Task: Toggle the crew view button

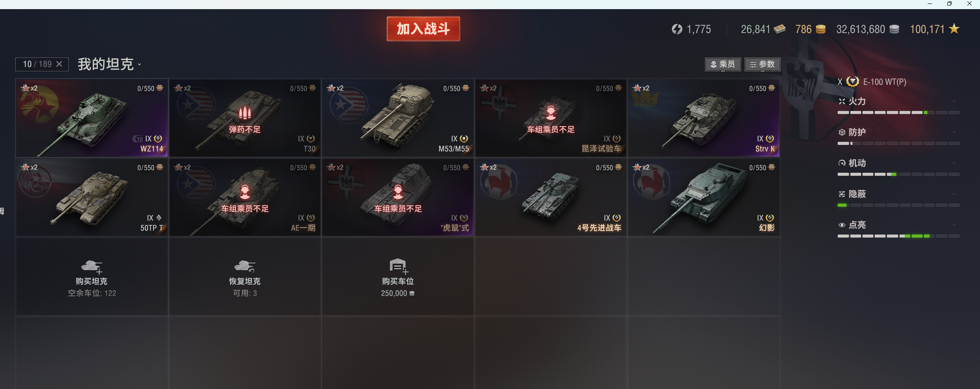Action: (723, 64)
